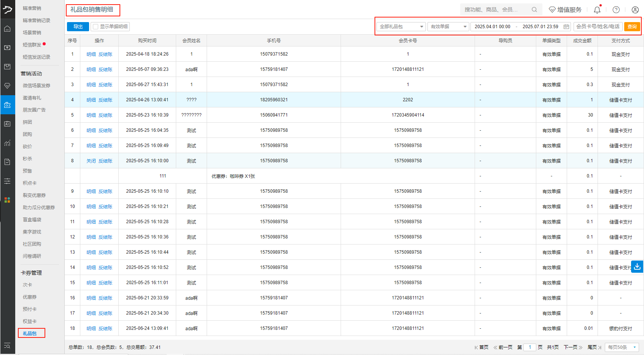Click the blue floating download button
This screenshot has height=355, width=644.
pos(637,267)
